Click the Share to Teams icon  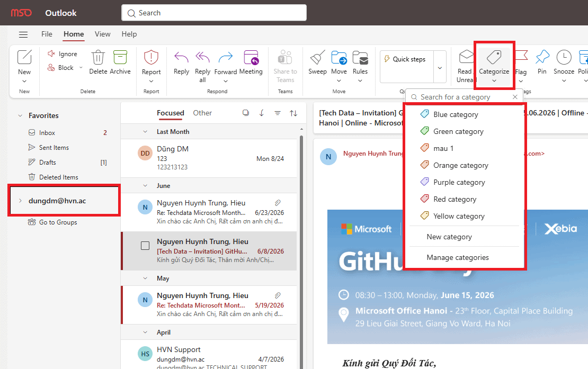pos(285,57)
